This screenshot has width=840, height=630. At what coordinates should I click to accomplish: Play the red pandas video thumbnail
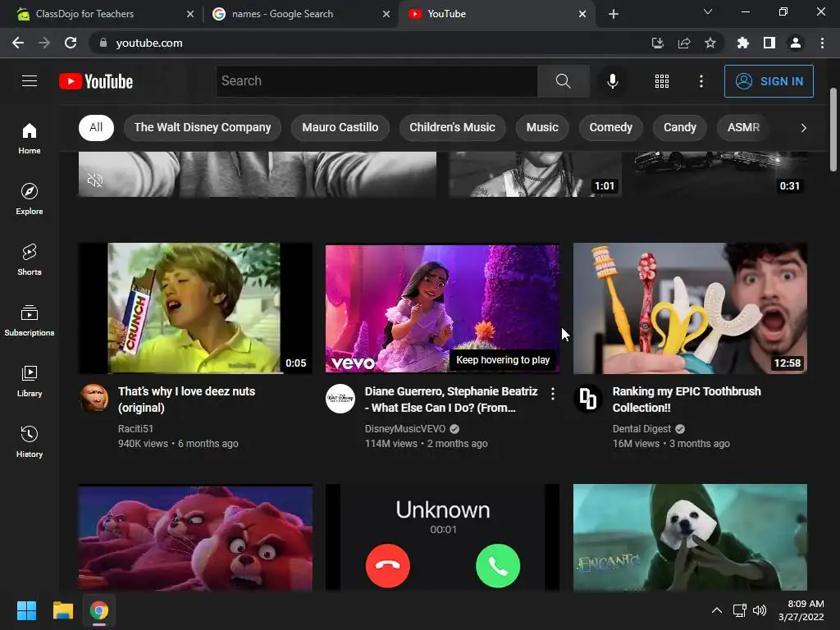pyautogui.click(x=195, y=537)
